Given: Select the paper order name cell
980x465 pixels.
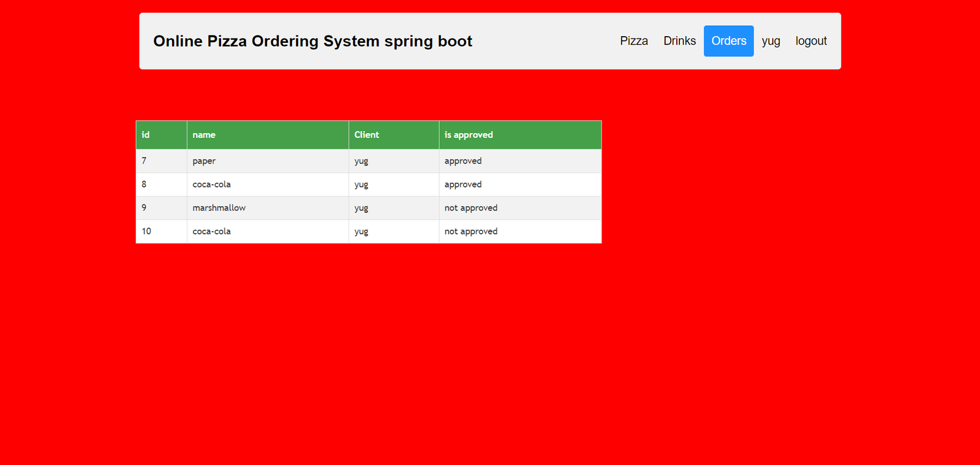Looking at the screenshot, I should point(204,161).
